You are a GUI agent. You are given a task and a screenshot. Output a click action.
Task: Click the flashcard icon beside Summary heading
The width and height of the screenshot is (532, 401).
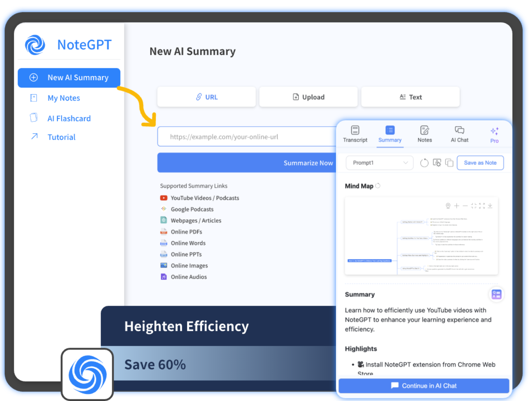point(496,294)
